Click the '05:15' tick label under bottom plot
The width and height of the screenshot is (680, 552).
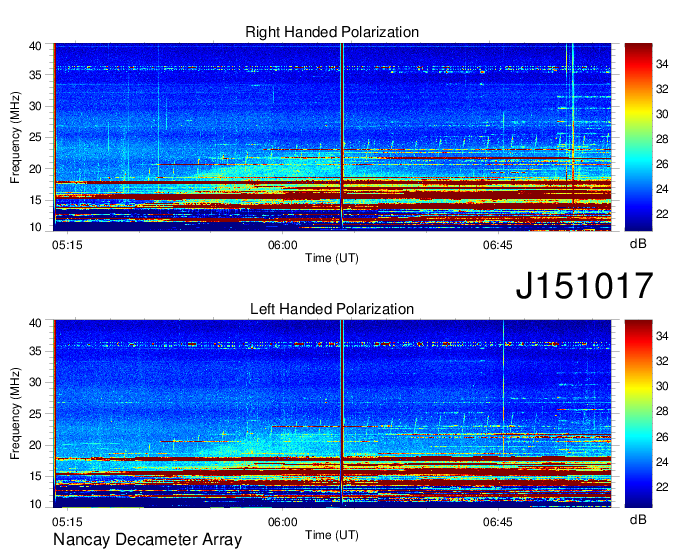click(67, 522)
